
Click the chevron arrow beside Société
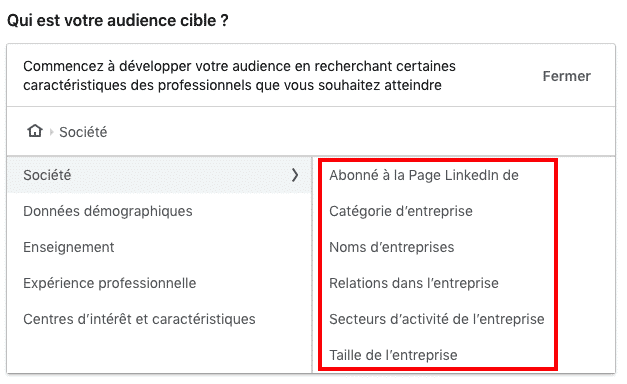tap(295, 175)
